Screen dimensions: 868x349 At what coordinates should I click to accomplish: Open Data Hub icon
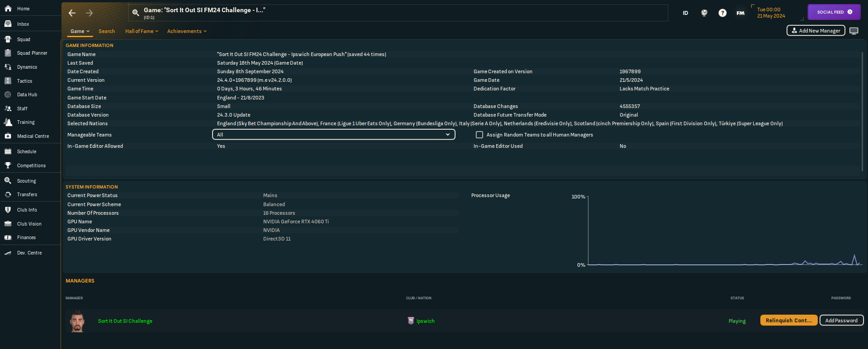coord(8,94)
